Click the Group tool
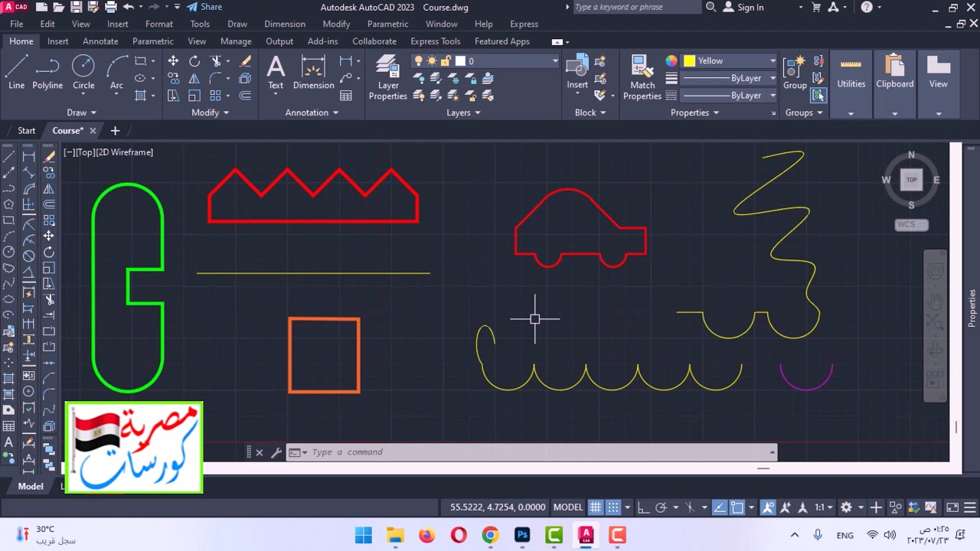980x551 pixels. click(x=795, y=73)
